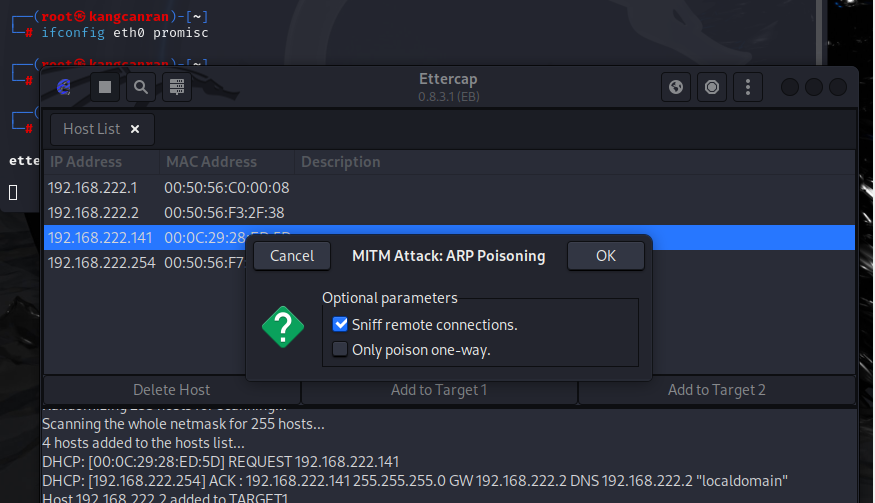The height and width of the screenshot is (503, 875).
Task: Click Add to Target 2 button
Action: (716, 390)
